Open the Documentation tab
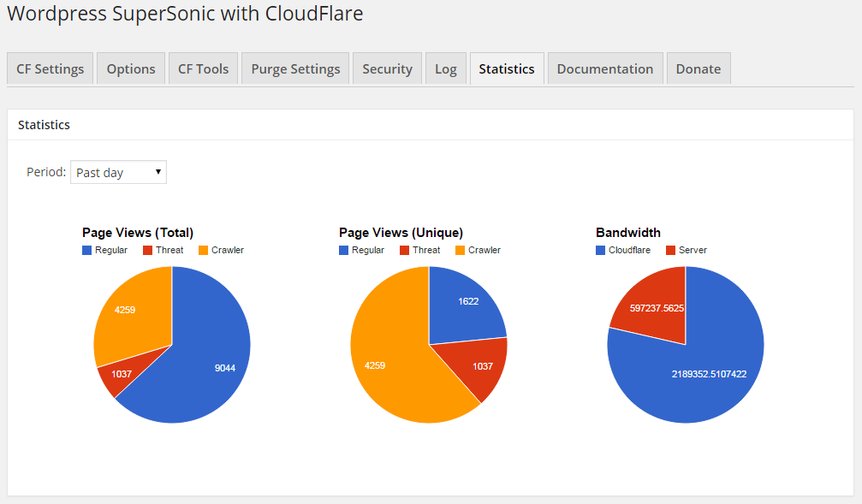The image size is (862, 504). 605,68
